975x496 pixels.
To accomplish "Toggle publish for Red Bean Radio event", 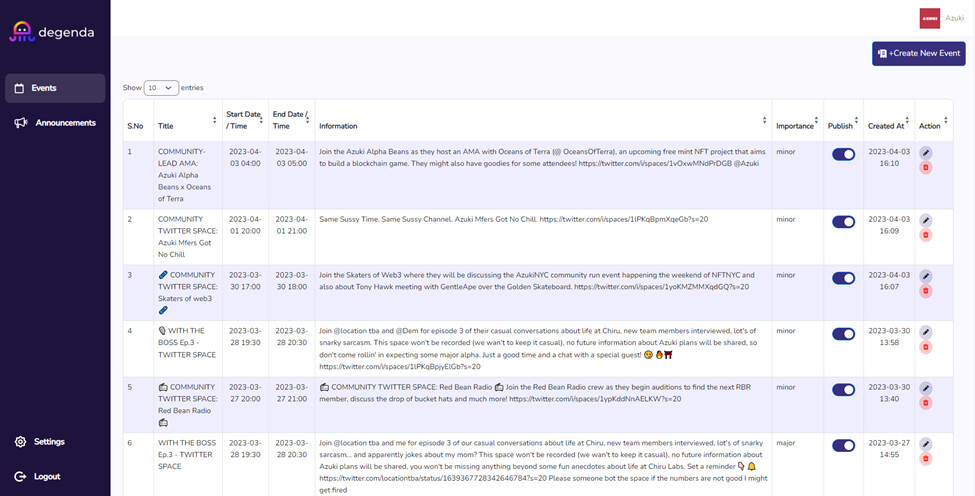I will [x=843, y=390].
